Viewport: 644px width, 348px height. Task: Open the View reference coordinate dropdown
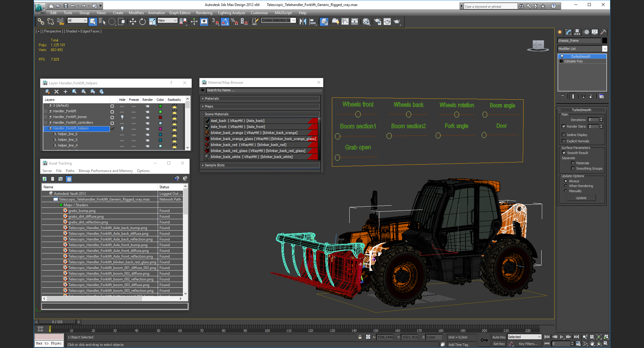pyautogui.click(x=167, y=20)
